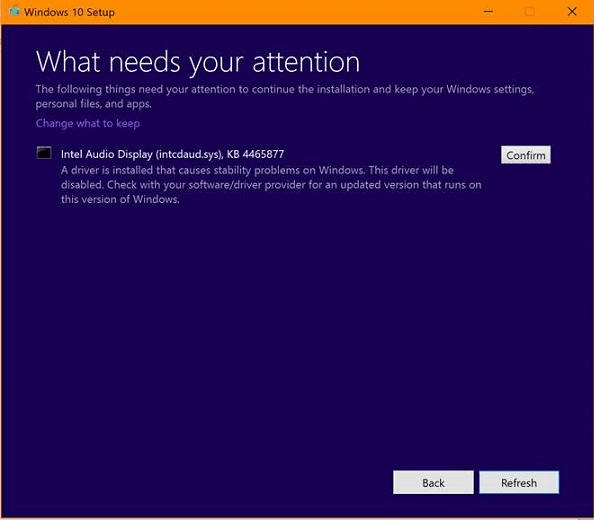Click the driver stability problems description line
Viewport: 594px width, 520px height.
258,170
